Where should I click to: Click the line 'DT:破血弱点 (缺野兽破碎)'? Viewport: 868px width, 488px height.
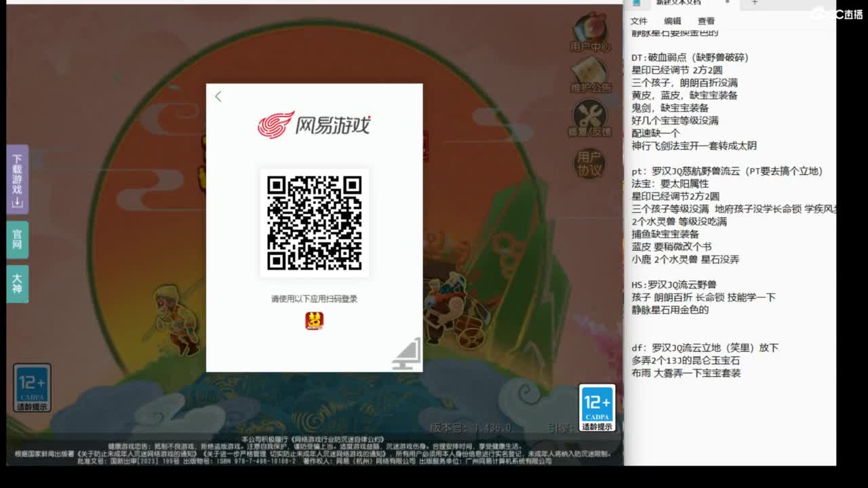pos(690,58)
